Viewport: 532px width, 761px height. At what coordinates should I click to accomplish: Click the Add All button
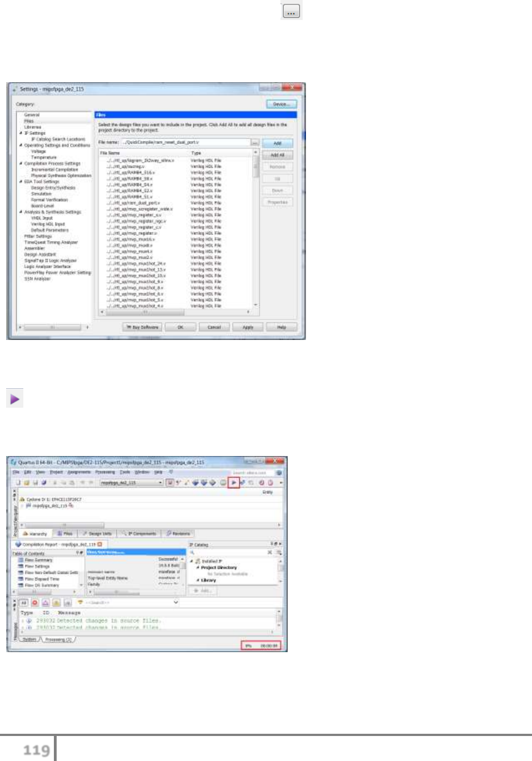click(x=277, y=155)
